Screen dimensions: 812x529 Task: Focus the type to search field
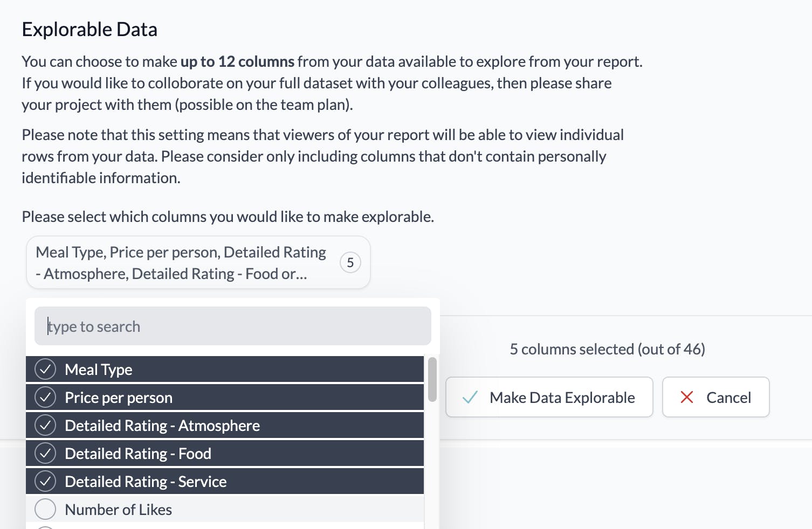pyautogui.click(x=233, y=326)
